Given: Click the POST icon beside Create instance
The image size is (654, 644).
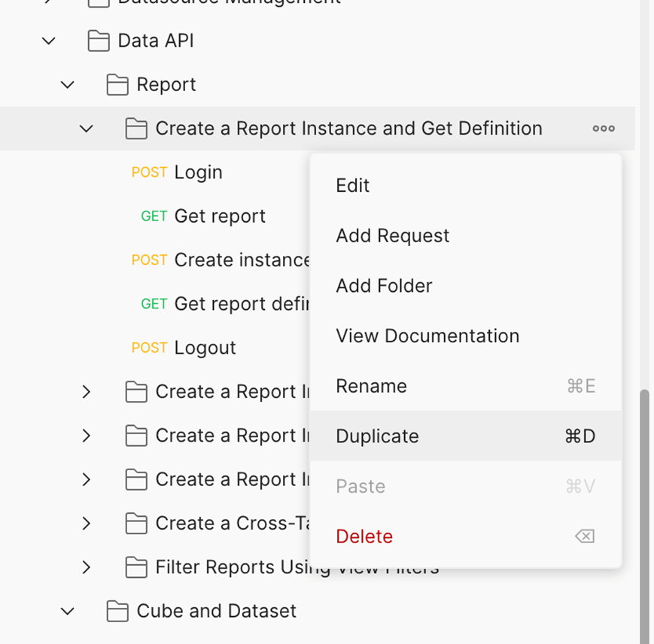Looking at the screenshot, I should (149, 260).
